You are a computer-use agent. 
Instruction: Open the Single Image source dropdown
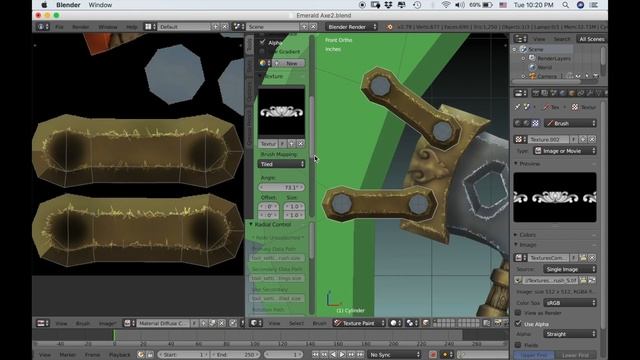pos(570,269)
